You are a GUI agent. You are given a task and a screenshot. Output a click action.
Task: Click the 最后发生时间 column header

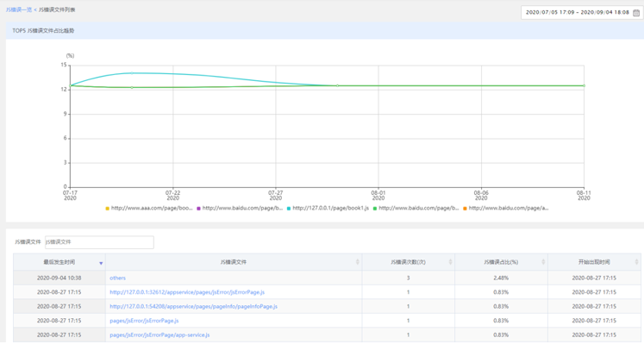pos(59,262)
